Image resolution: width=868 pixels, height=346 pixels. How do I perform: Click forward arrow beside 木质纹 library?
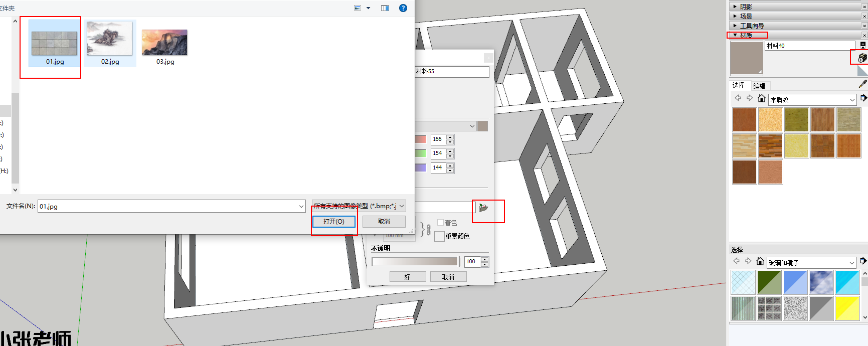pyautogui.click(x=750, y=98)
